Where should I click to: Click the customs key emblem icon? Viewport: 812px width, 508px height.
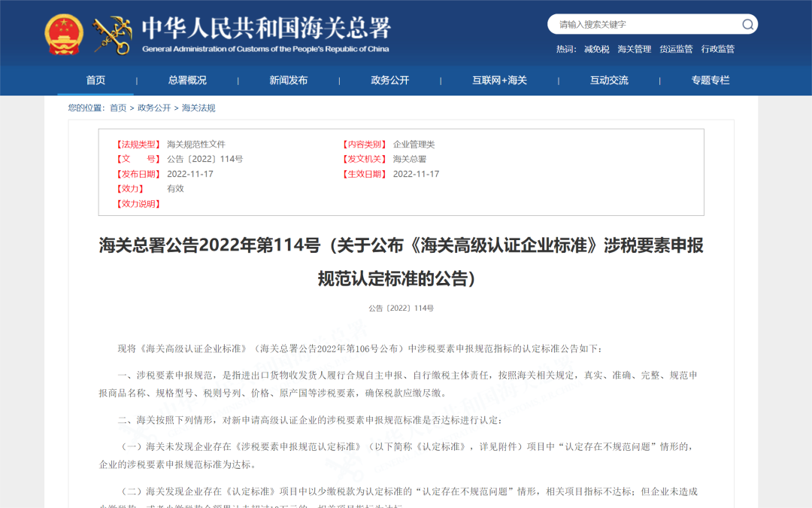pos(112,34)
